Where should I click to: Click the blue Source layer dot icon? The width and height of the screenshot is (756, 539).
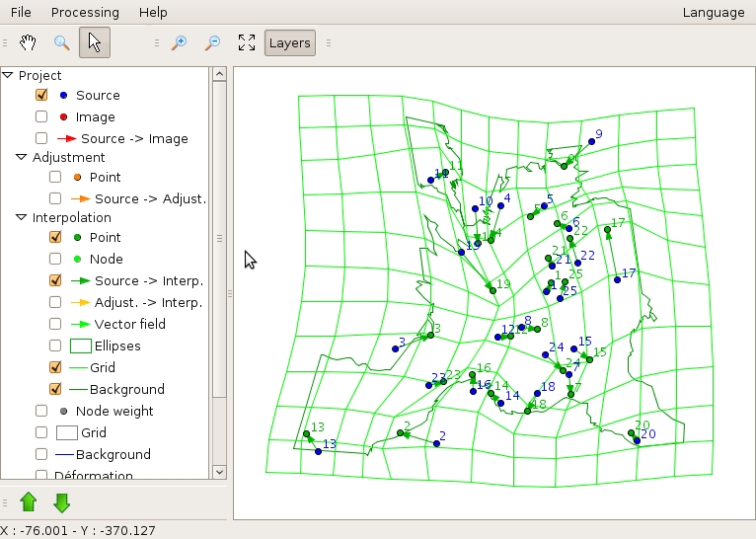pos(63,95)
